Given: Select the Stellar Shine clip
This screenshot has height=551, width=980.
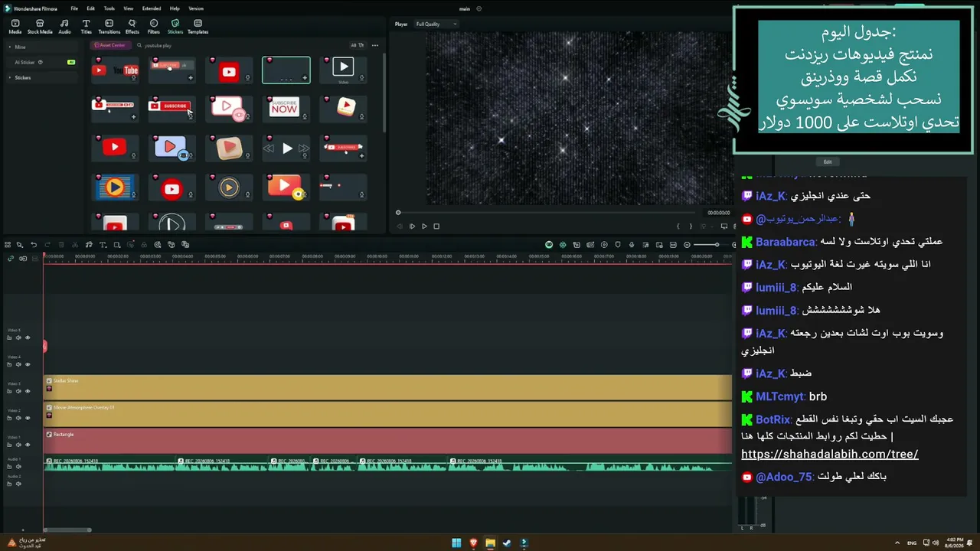Looking at the screenshot, I should point(388,387).
